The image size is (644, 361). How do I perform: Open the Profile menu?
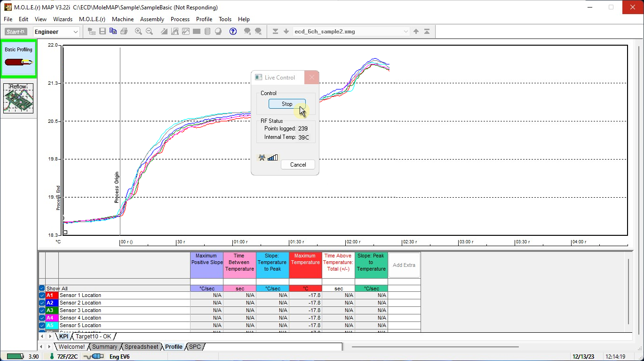coord(204,19)
